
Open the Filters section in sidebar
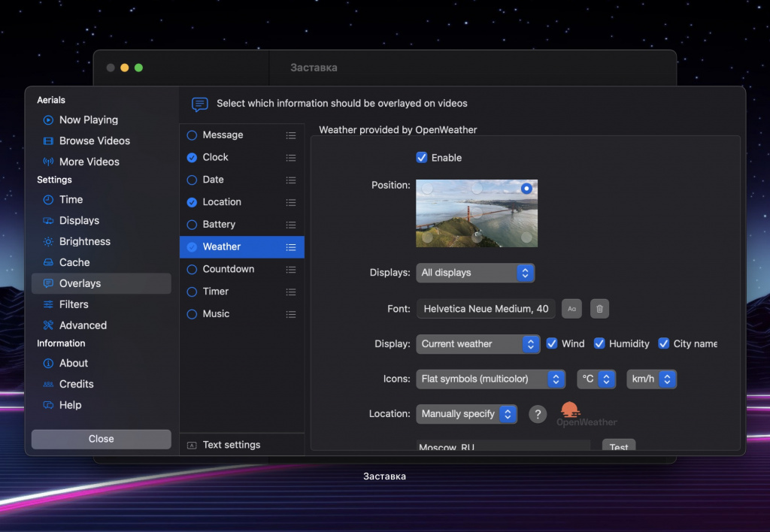coord(74,304)
